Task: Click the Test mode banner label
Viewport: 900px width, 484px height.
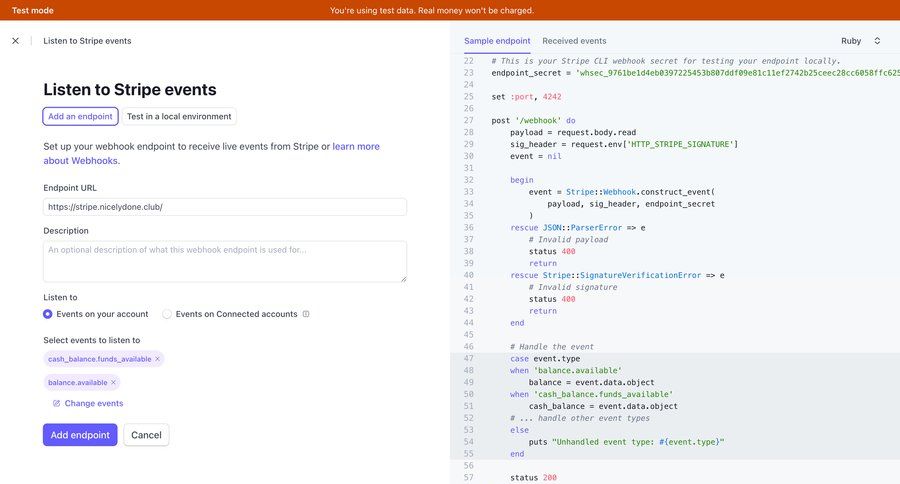Action: pyautogui.click(x=33, y=10)
